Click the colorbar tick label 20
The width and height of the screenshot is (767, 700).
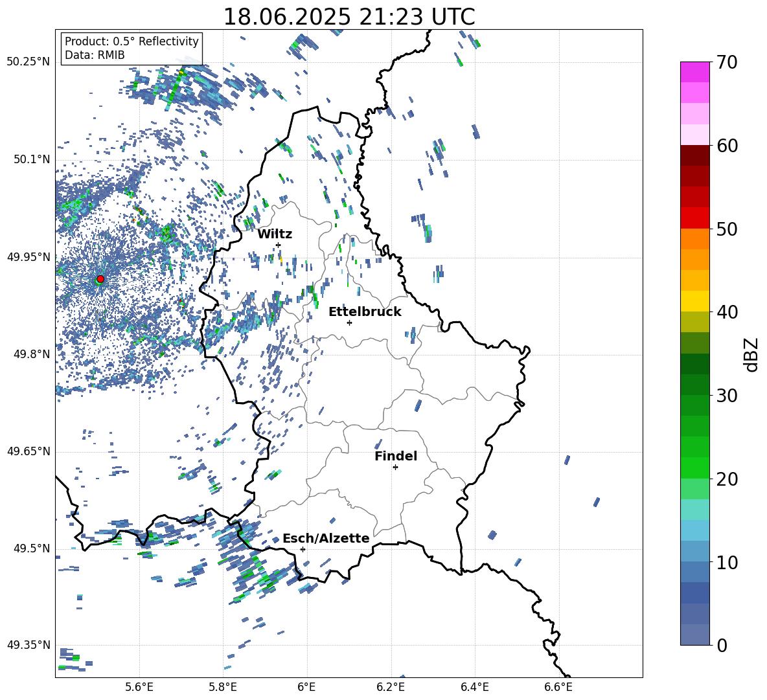pos(727,479)
